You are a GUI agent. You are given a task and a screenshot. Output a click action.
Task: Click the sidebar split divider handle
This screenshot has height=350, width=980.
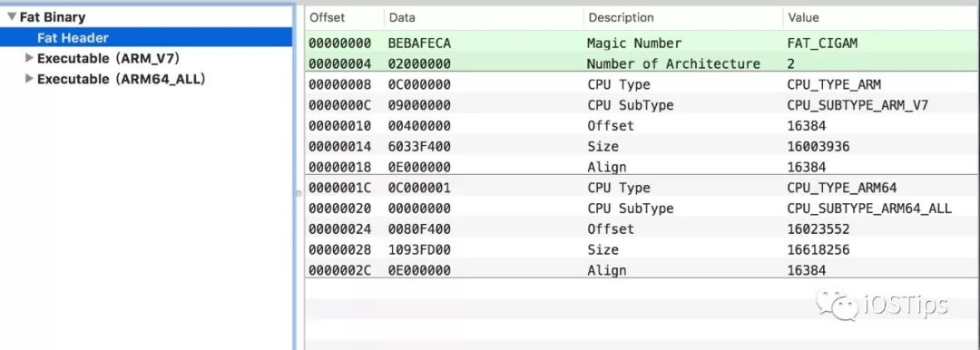(x=298, y=194)
